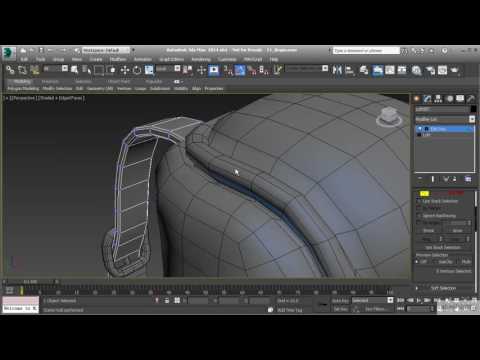
Task: Enable the Use Stack Selection checkbox
Action: point(419,201)
